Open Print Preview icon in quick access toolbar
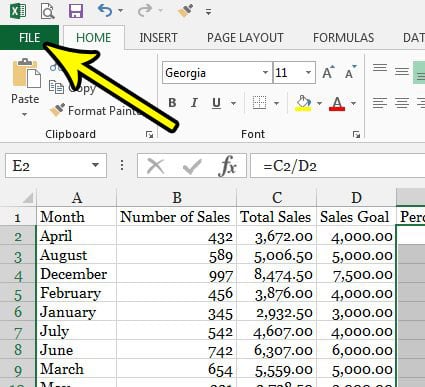 coord(48,11)
